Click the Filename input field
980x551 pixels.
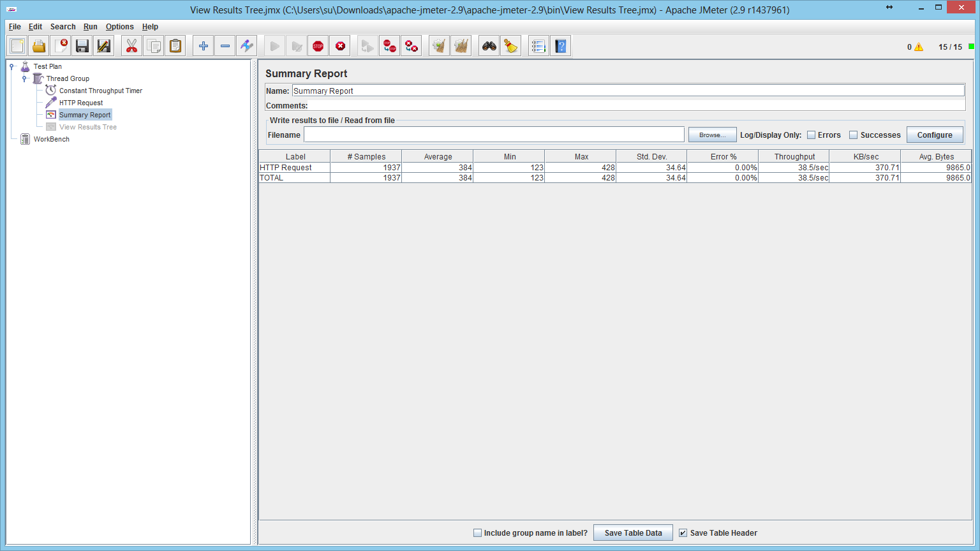coord(494,135)
